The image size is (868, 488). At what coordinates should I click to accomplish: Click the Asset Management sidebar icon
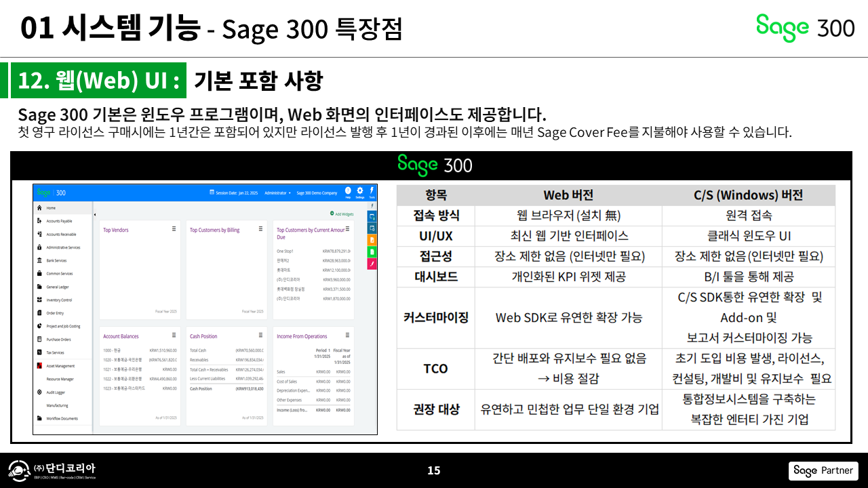pyautogui.click(x=39, y=365)
